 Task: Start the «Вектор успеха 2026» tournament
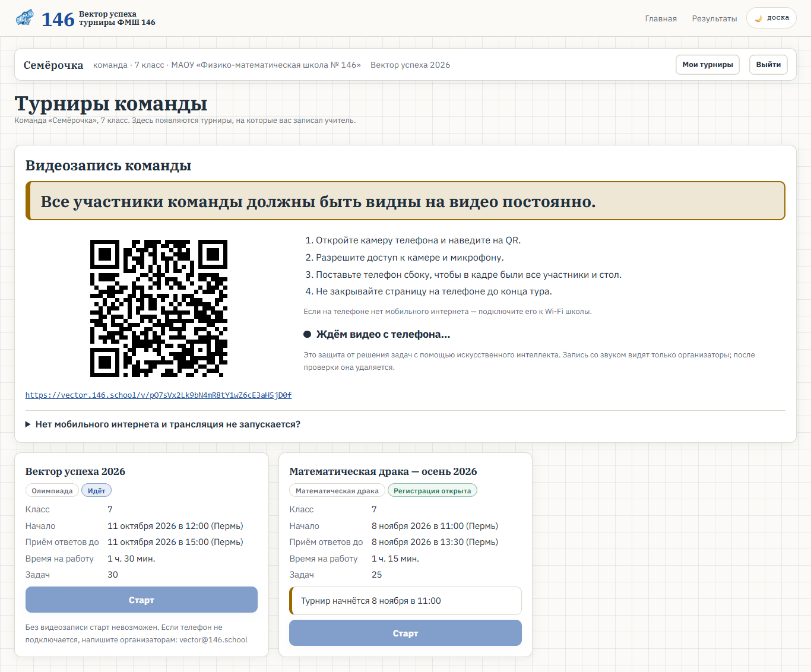tap(141, 600)
